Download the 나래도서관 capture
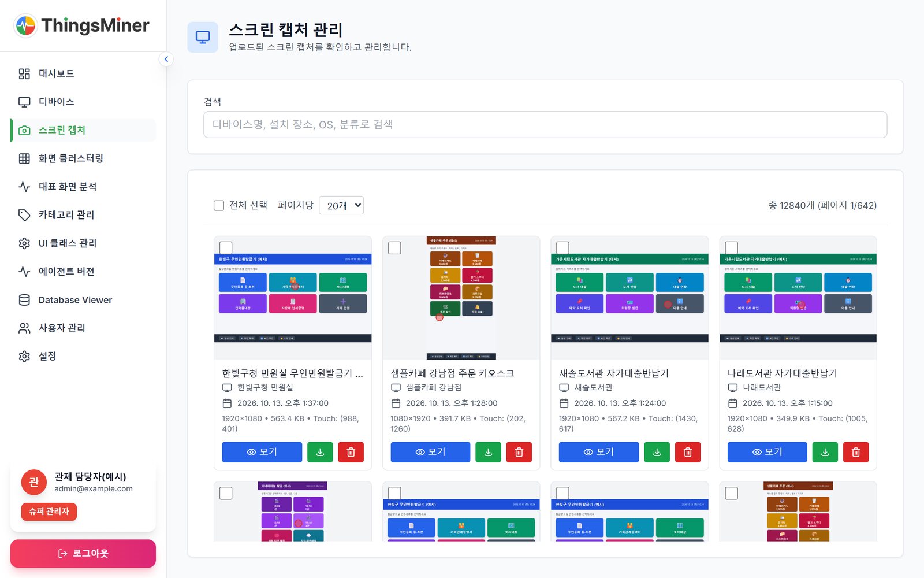The image size is (924, 578). tap(825, 452)
